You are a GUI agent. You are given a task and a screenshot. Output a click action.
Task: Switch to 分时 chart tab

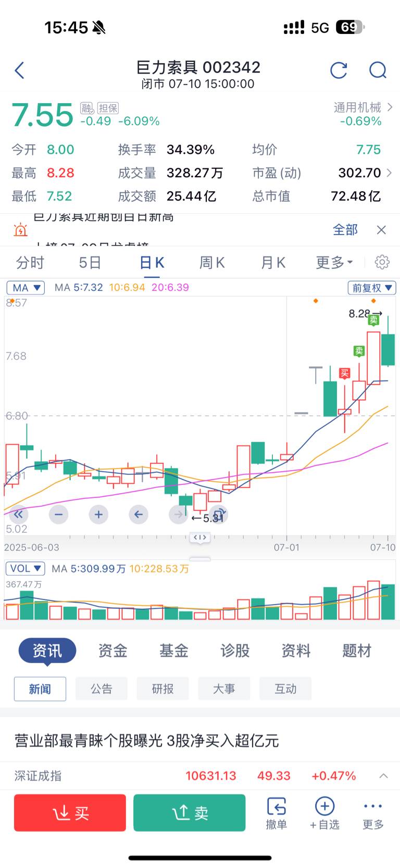click(x=30, y=262)
